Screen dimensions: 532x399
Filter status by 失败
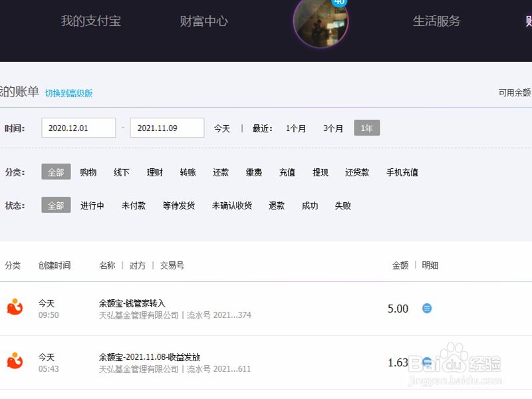point(342,205)
